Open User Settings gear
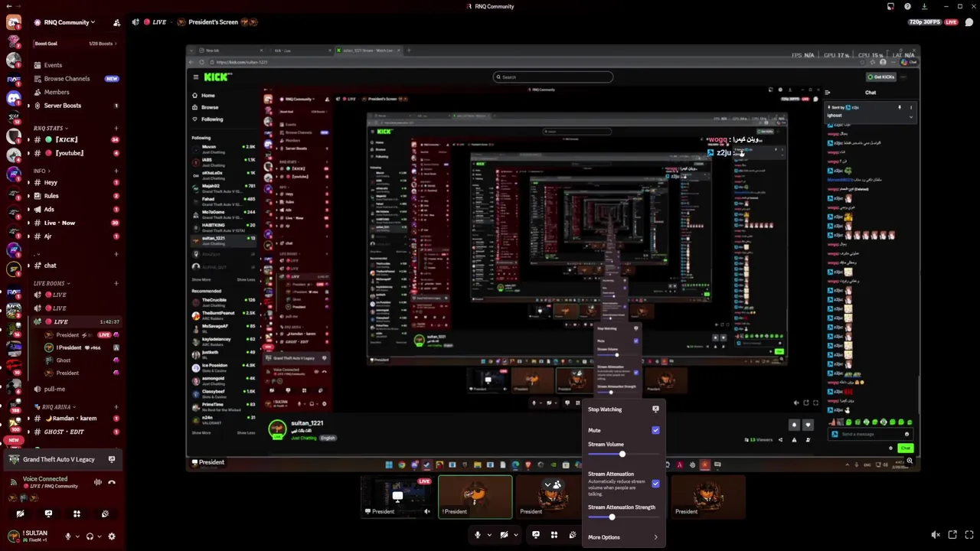This screenshot has width=980, height=551. pos(112,536)
